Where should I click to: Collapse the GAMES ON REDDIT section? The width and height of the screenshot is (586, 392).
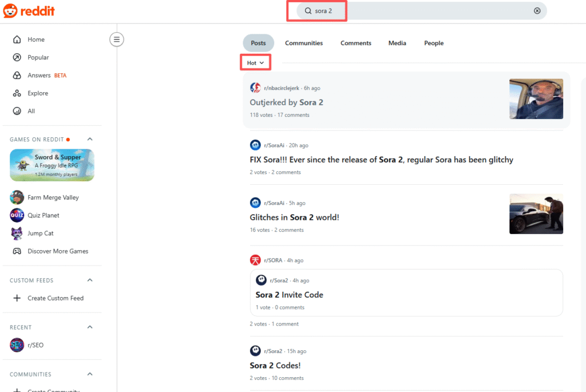(89, 138)
